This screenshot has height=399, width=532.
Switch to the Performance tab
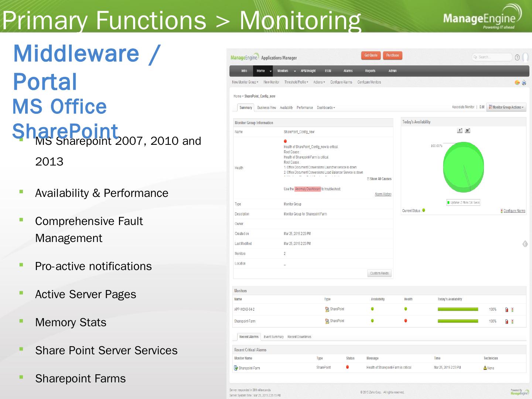pos(305,108)
